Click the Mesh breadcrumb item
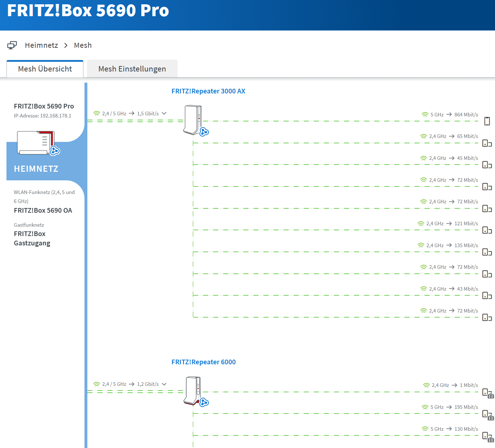495x448 pixels. point(83,45)
